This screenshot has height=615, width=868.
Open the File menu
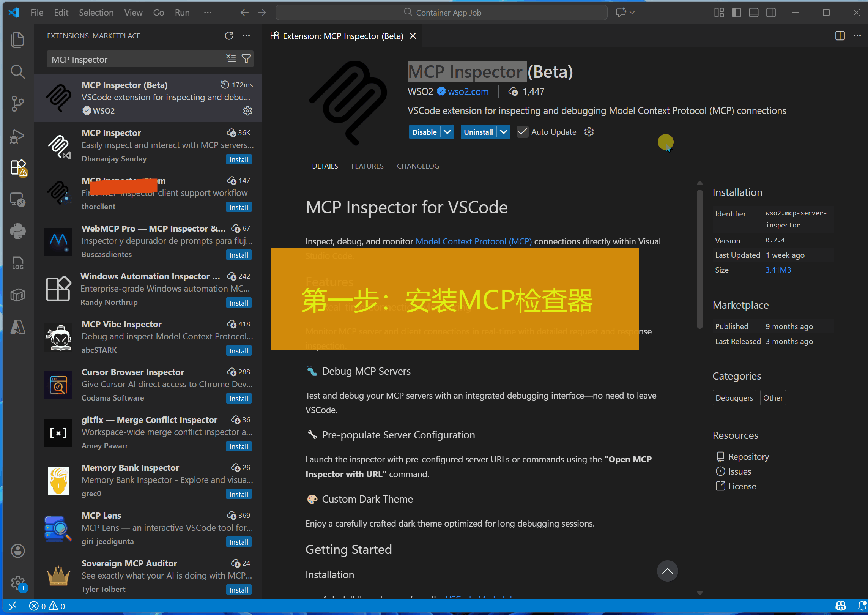pos(37,13)
